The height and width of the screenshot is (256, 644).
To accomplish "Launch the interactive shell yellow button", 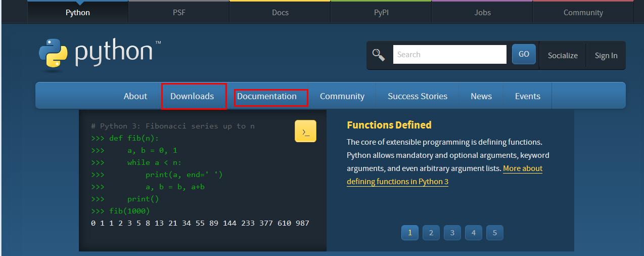I will click(x=305, y=131).
